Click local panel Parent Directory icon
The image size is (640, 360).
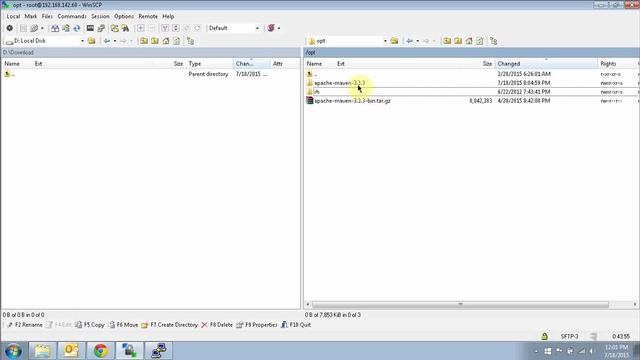click(x=144, y=41)
